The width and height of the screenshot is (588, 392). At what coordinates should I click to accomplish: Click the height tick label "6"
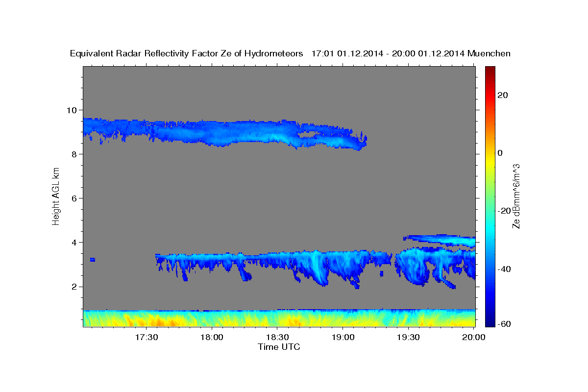75,198
